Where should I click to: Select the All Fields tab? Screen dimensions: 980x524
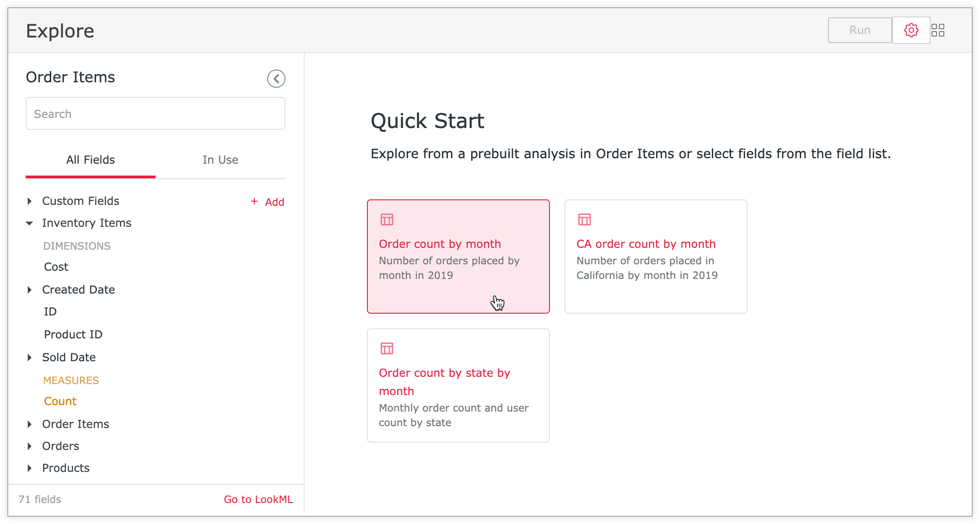pyautogui.click(x=91, y=160)
